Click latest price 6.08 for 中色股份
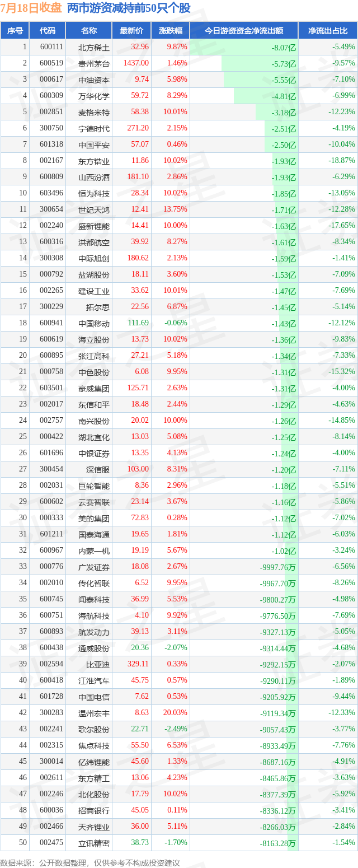 141,372
